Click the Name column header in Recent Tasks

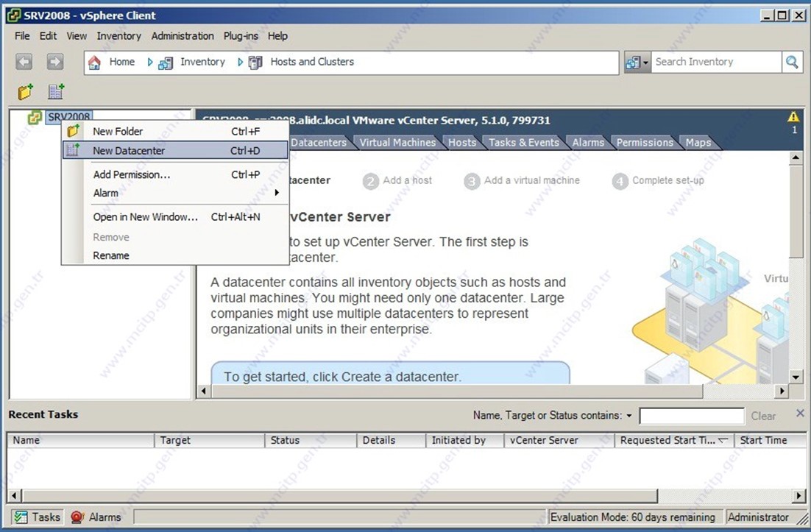[x=81, y=440]
